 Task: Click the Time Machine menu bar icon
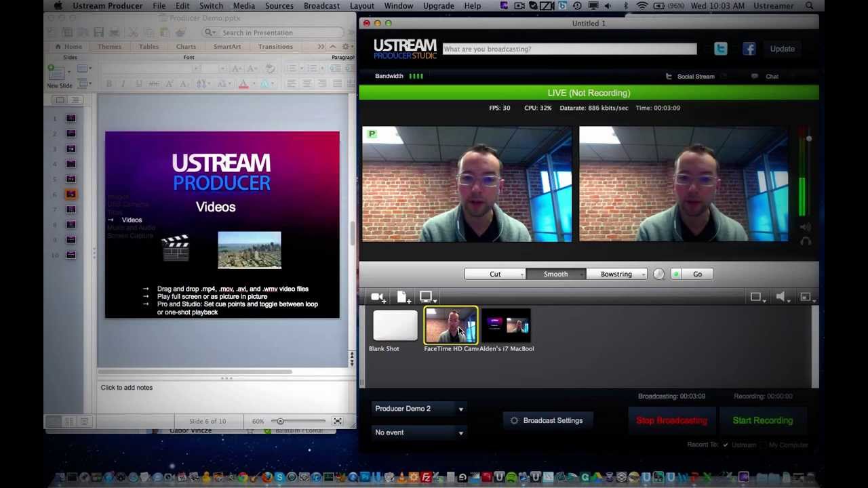(576, 6)
